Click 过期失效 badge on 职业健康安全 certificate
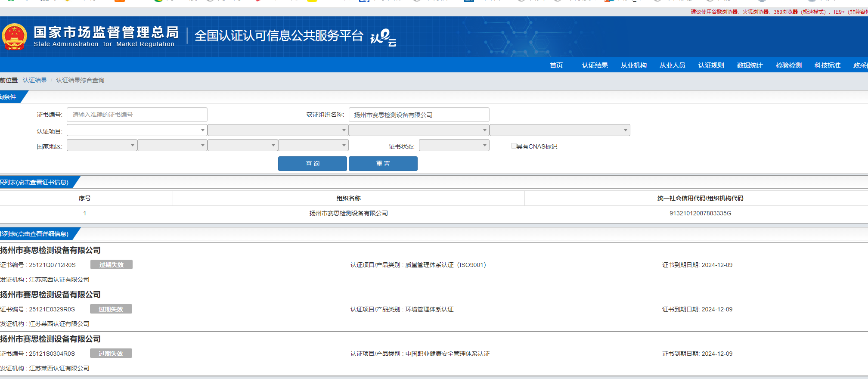The height and width of the screenshot is (379, 868). (x=111, y=353)
